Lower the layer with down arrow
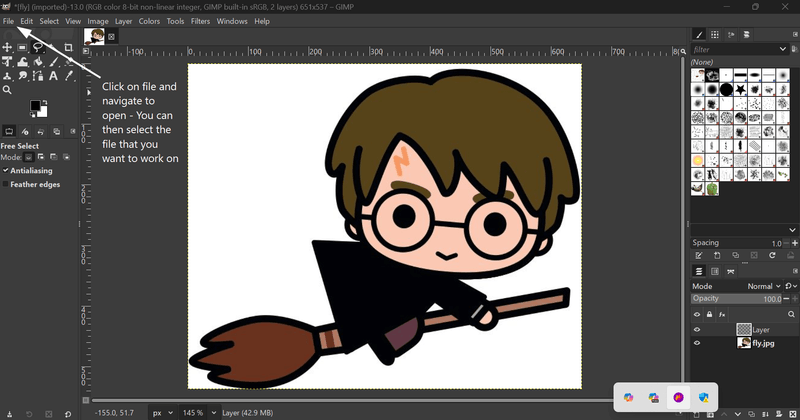 coord(738,414)
